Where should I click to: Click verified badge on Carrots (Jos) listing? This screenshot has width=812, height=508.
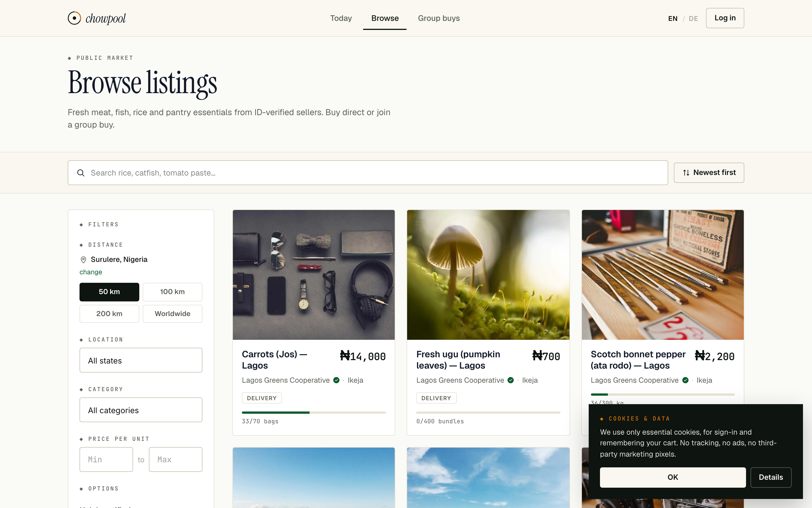(x=336, y=380)
